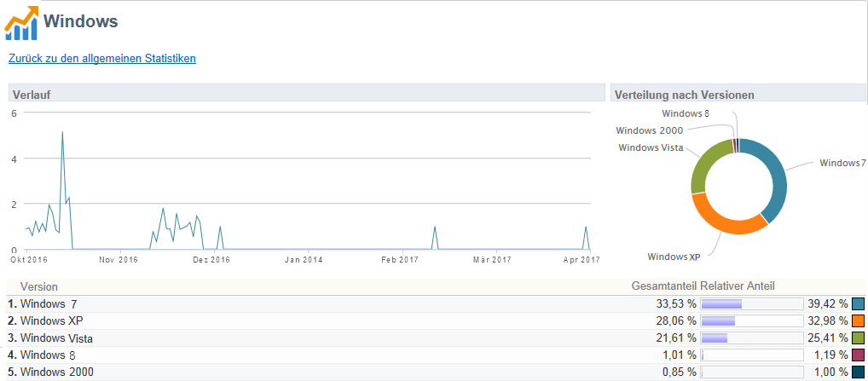
Task: Select the '5. Windows 2000' table row name
Action: point(50,372)
